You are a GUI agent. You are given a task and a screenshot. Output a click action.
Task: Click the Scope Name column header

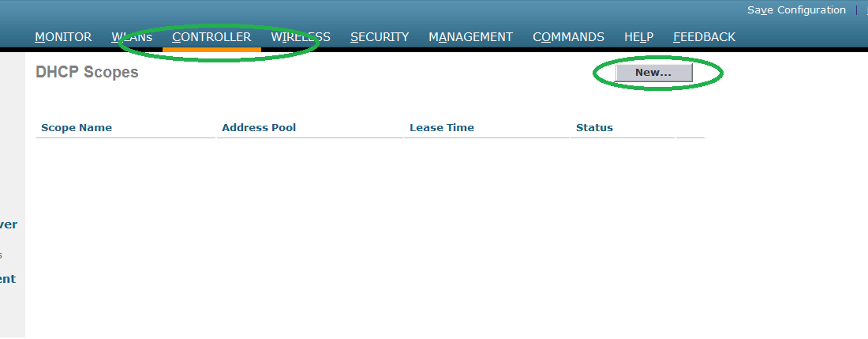[77, 127]
